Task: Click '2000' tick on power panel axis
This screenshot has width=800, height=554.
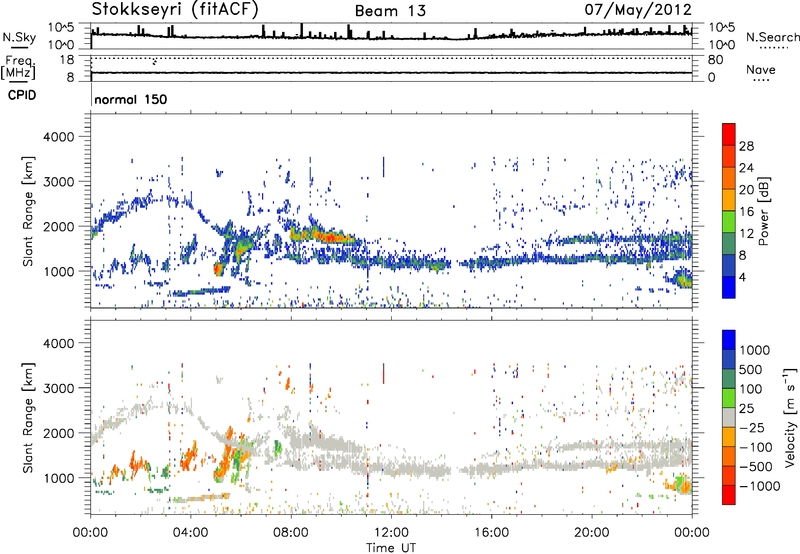Action: (58, 226)
